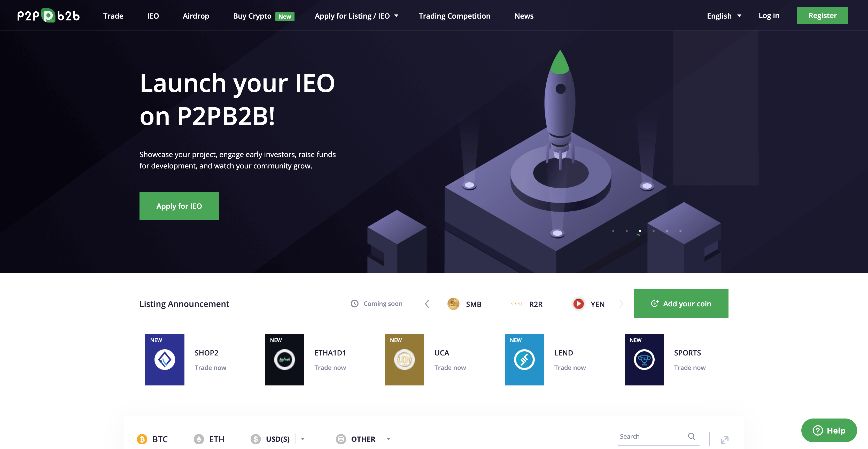Click the SPORTS coin icon

[644, 359]
